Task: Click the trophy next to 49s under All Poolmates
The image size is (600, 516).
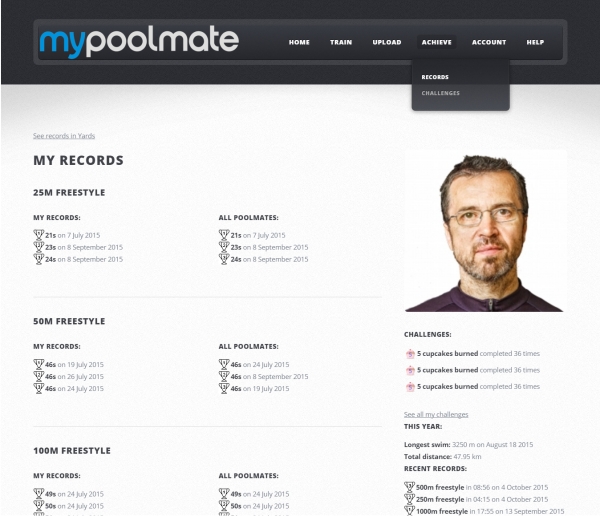Action: (224, 493)
